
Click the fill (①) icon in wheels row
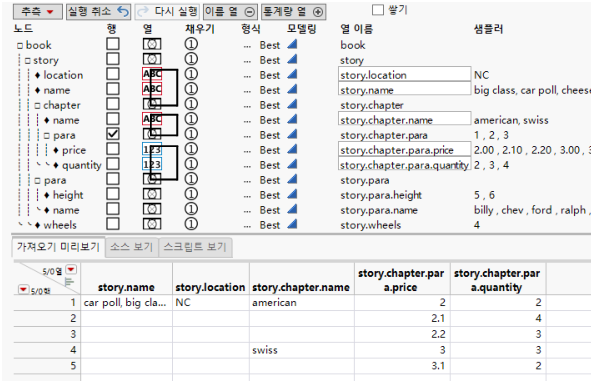click(x=191, y=225)
